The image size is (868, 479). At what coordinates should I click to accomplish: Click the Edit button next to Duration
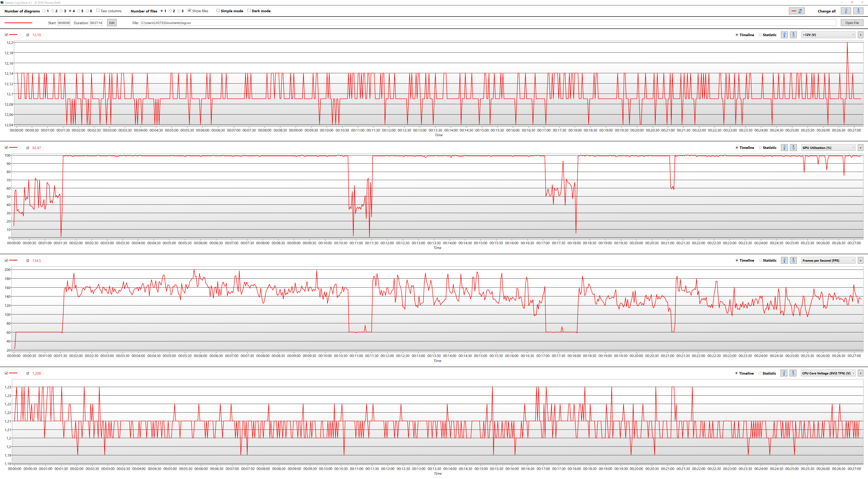pos(112,23)
